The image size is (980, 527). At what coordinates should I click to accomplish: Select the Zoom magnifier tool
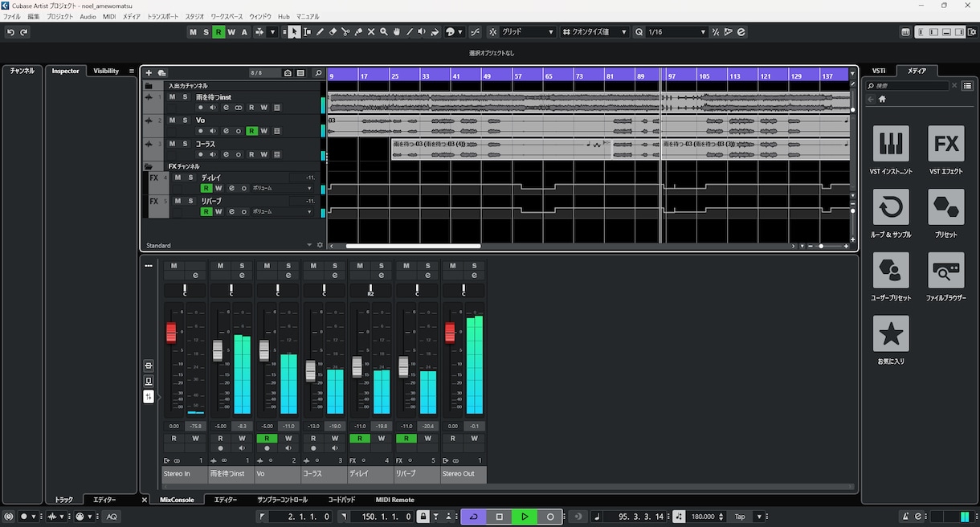tap(384, 32)
